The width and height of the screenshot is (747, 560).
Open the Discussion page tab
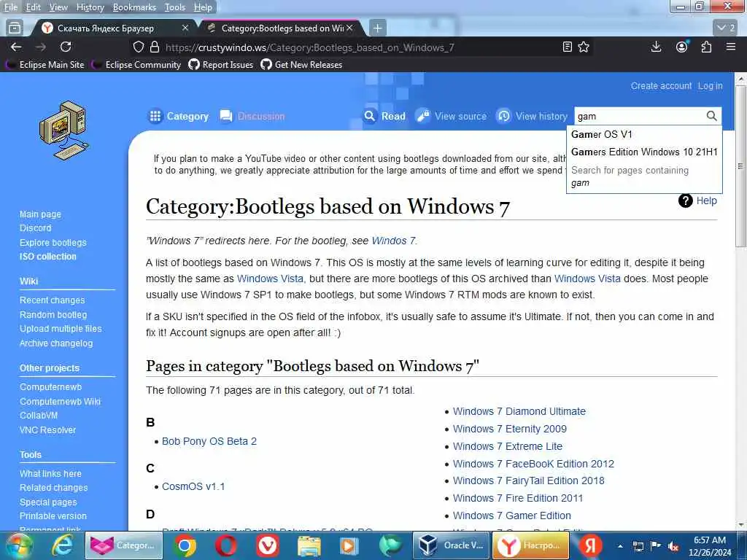(252, 116)
